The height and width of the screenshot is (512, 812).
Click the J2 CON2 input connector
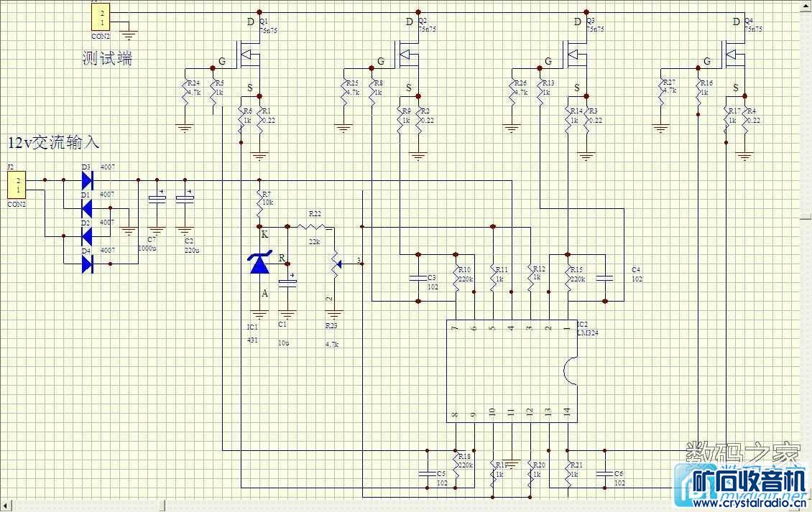[17, 185]
